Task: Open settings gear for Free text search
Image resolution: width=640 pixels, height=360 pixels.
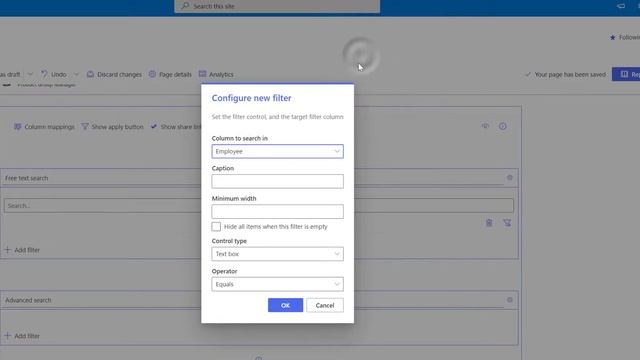Action: (x=510, y=178)
